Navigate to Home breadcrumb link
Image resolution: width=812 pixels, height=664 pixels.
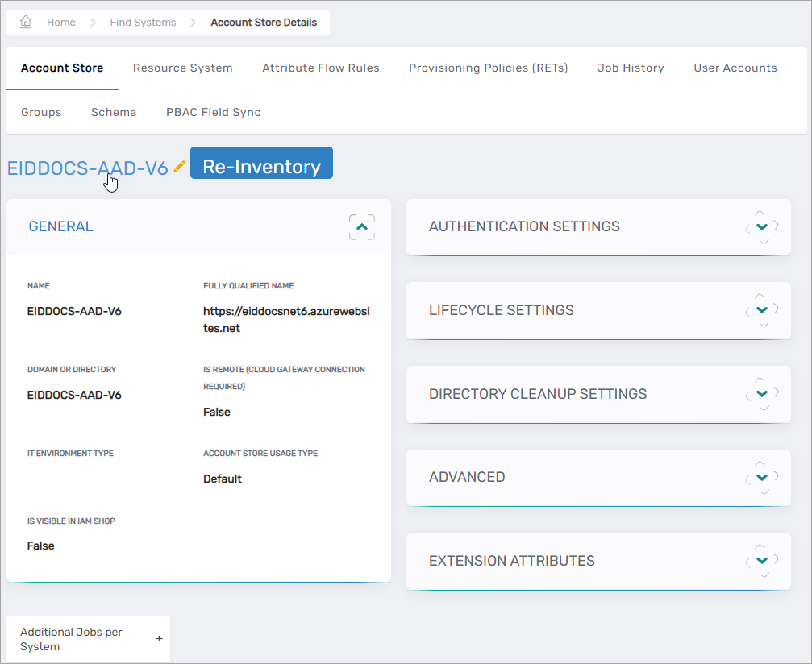coord(60,23)
